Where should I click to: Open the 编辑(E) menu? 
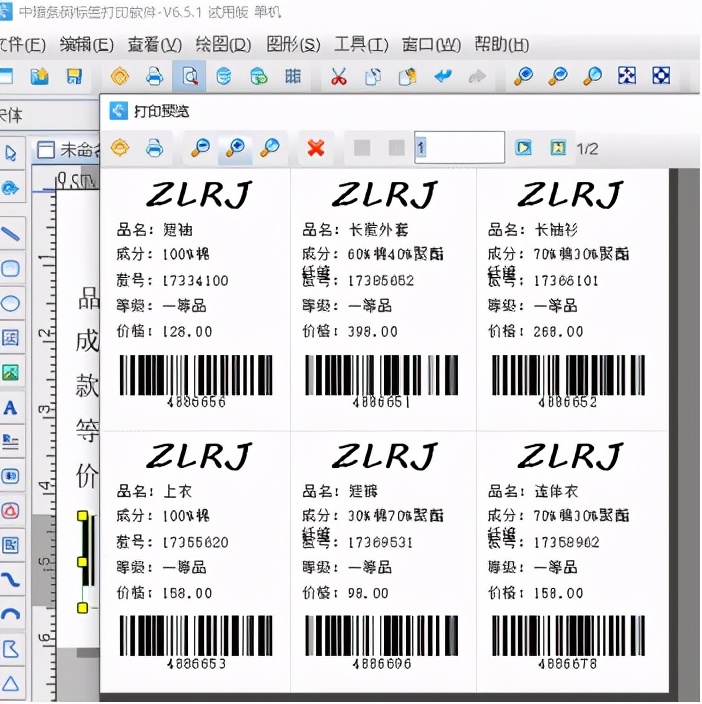(87, 44)
